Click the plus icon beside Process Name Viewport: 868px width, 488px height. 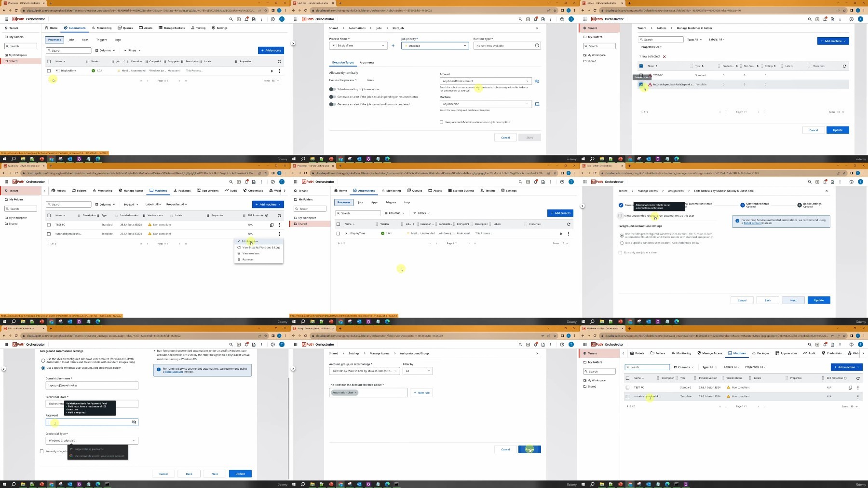393,46
